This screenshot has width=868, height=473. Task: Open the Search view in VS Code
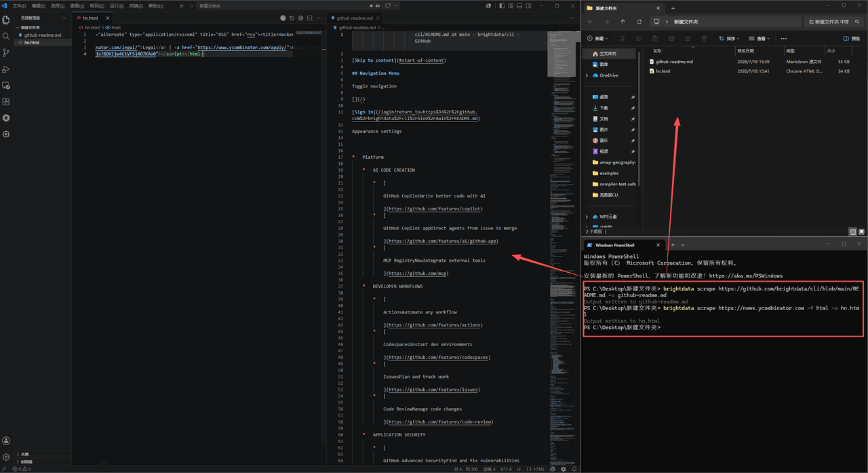(6, 36)
